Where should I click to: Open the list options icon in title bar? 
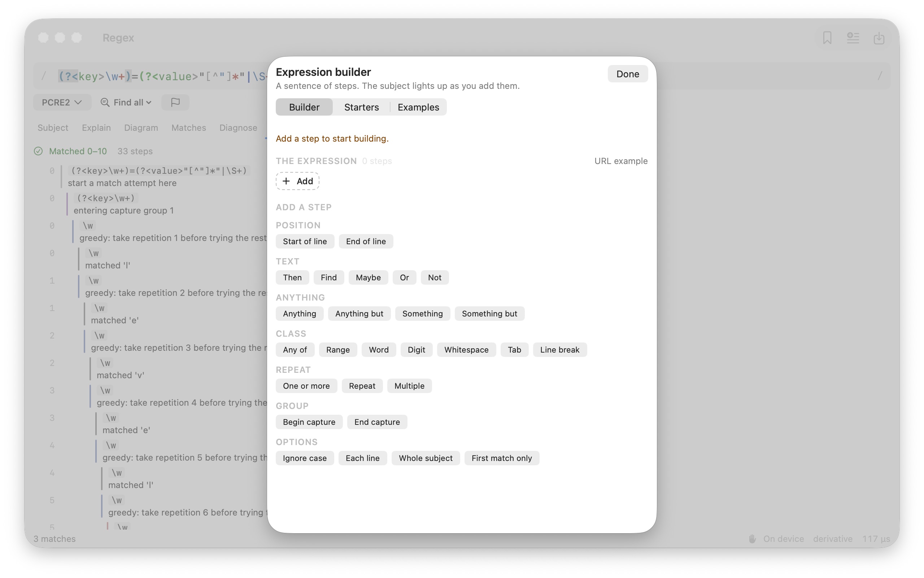pyautogui.click(x=853, y=38)
